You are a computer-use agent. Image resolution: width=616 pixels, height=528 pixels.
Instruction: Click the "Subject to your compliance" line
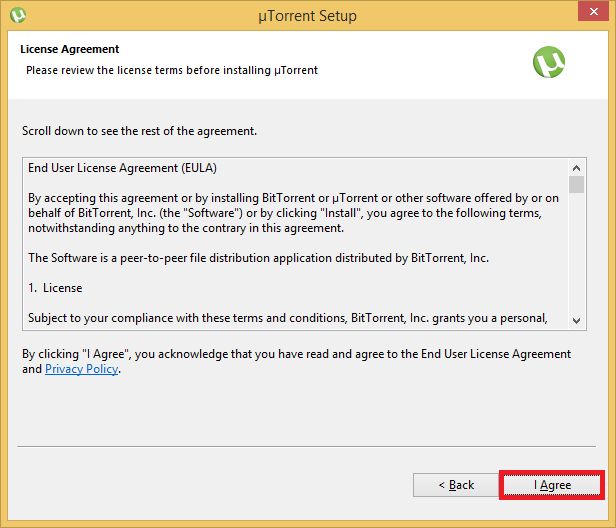click(x=288, y=318)
